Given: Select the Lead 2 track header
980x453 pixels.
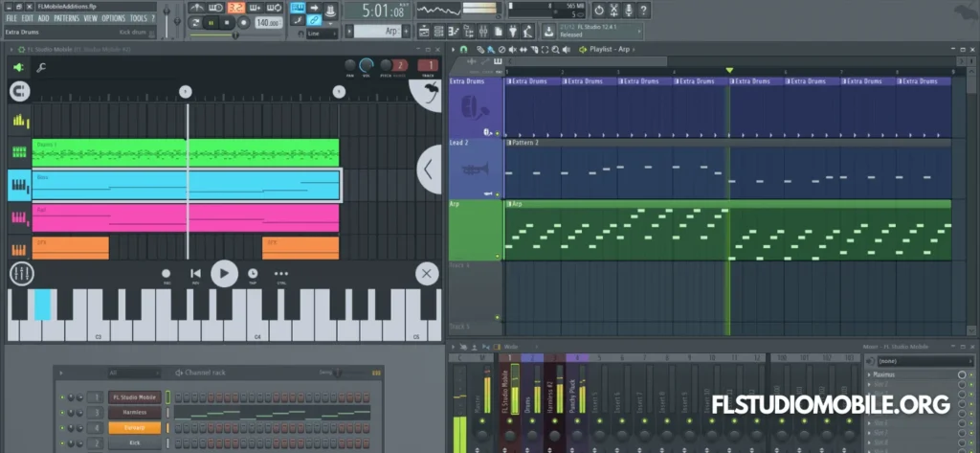Looking at the screenshot, I should (x=477, y=169).
